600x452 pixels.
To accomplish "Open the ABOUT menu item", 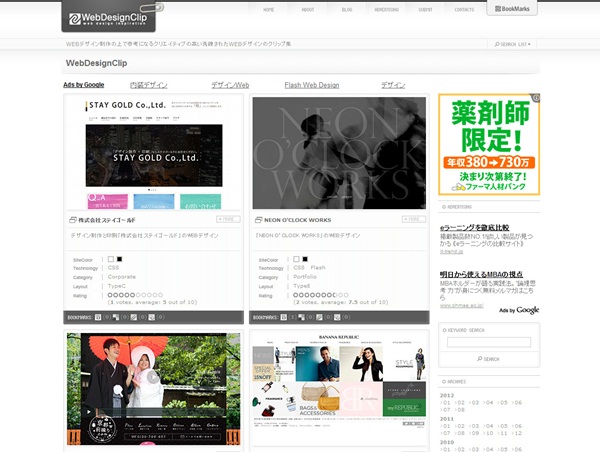I will click(308, 10).
